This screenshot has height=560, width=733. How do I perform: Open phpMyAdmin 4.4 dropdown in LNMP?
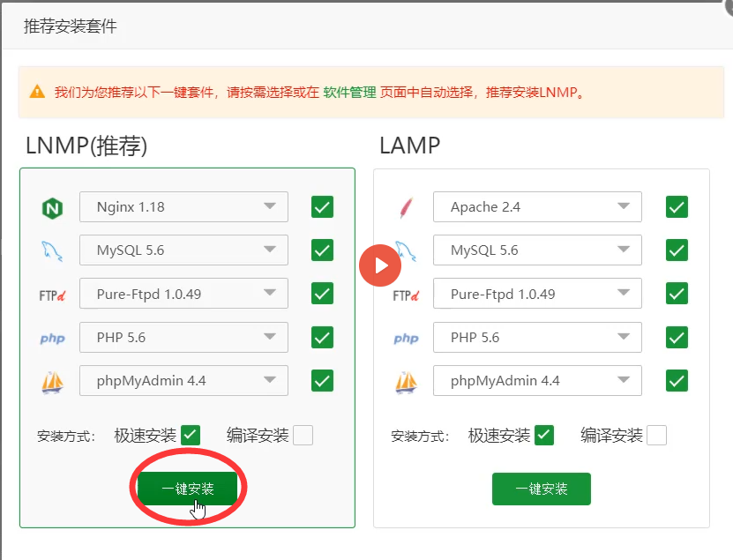point(183,380)
